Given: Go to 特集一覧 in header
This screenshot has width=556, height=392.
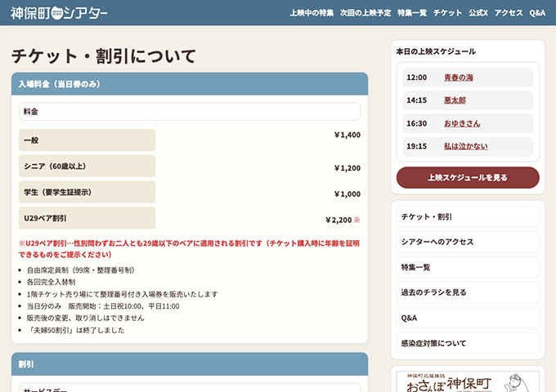Looking at the screenshot, I should tap(411, 13).
